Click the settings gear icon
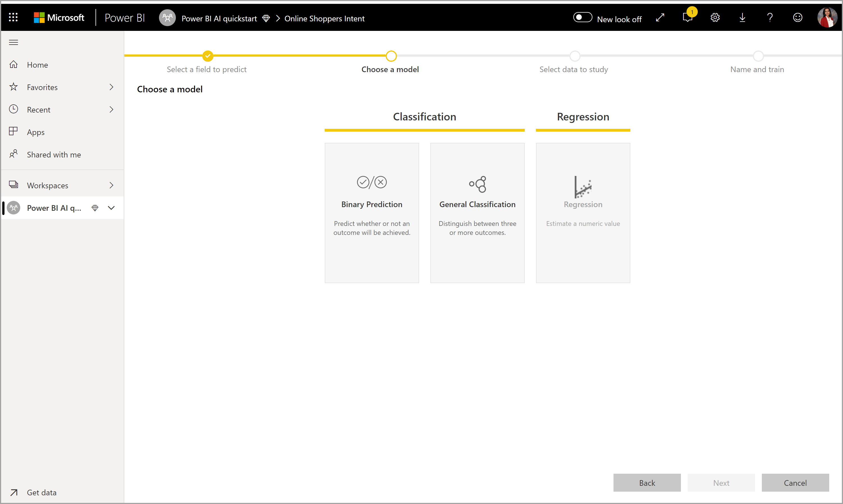Viewport: 843px width, 504px height. 715,19
